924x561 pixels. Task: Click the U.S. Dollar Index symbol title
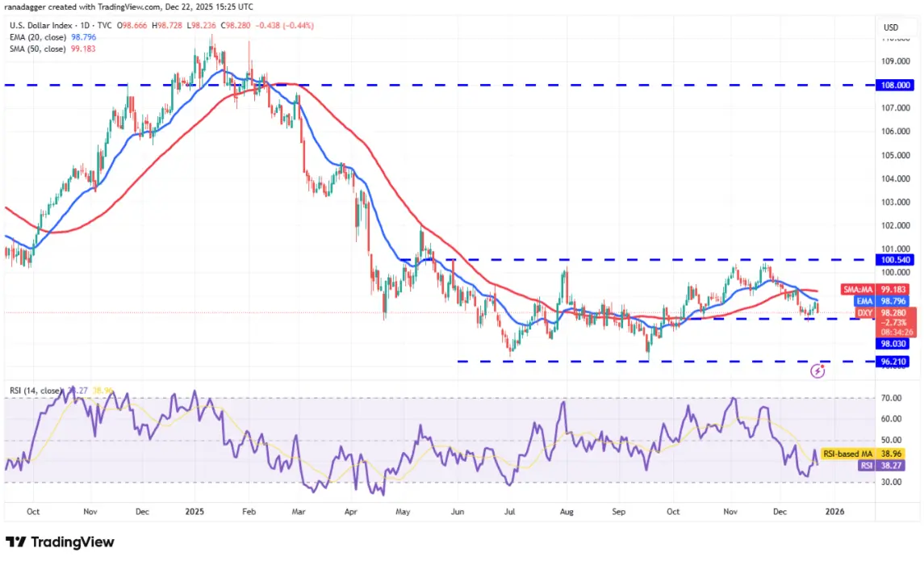pyautogui.click(x=40, y=26)
